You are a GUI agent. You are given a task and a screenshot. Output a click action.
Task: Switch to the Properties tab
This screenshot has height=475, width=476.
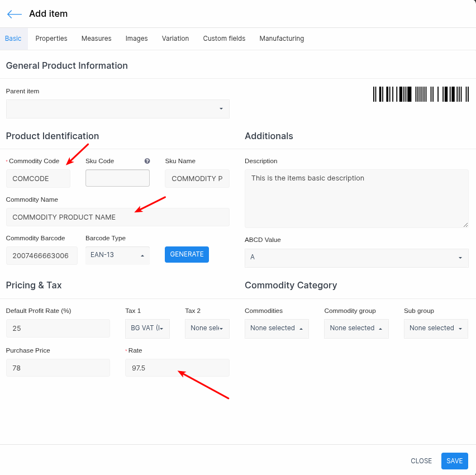point(51,39)
